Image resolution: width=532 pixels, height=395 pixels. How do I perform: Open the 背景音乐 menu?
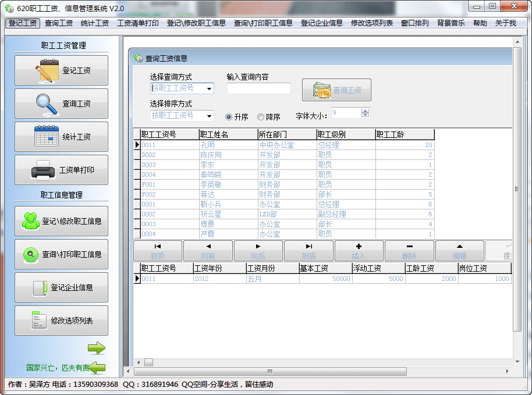451,23
